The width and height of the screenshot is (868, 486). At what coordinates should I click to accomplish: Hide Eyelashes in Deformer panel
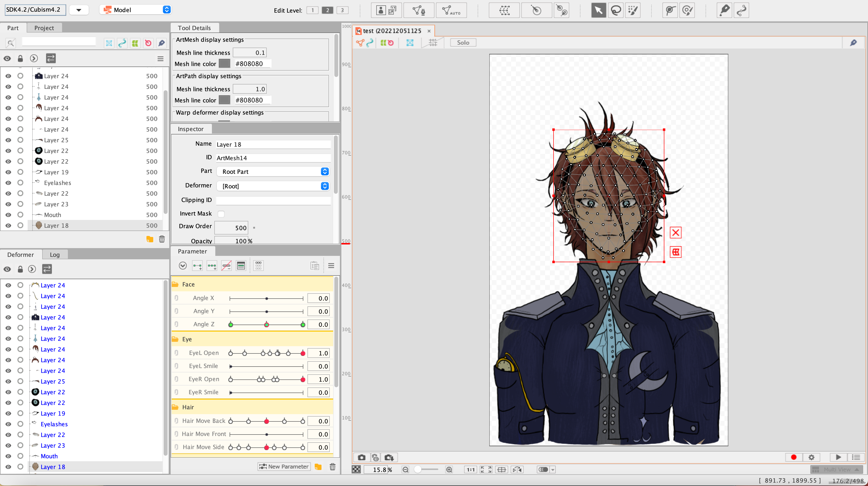(x=8, y=424)
